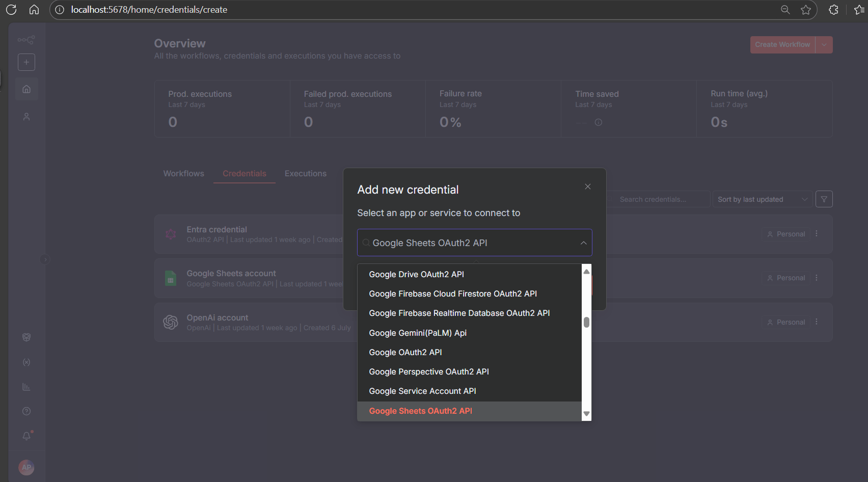Open the Home overview sidebar icon
The height and width of the screenshot is (482, 868).
click(26, 89)
